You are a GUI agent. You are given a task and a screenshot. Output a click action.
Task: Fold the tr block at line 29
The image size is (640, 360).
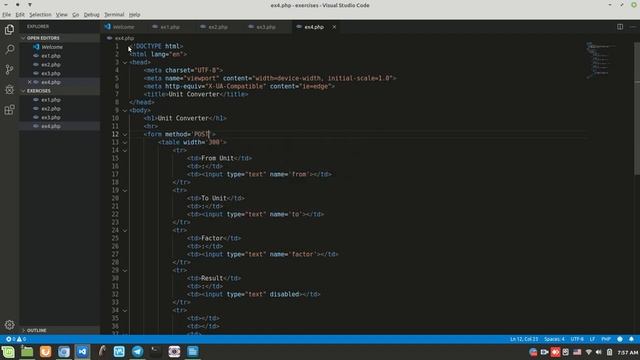tap(125, 271)
